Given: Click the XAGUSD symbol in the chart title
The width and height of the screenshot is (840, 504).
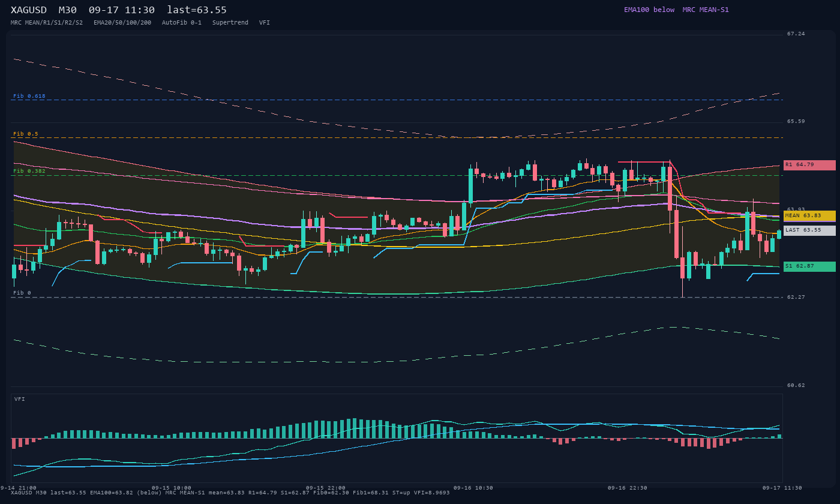Looking at the screenshot, I should [29, 10].
